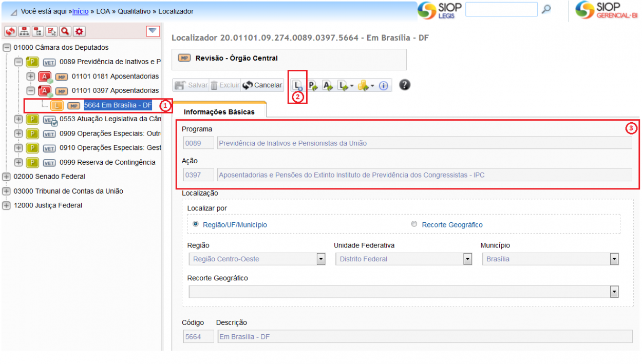
Task: Click the new Localizador 'L' icon
Action: (297, 86)
